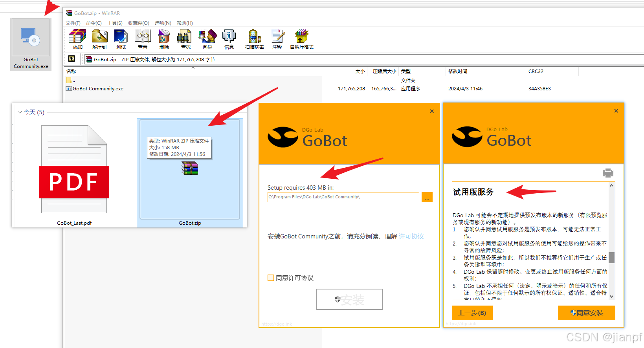Sort by 类型 column header
Screen dimensions: 644x348
[x=422, y=71]
